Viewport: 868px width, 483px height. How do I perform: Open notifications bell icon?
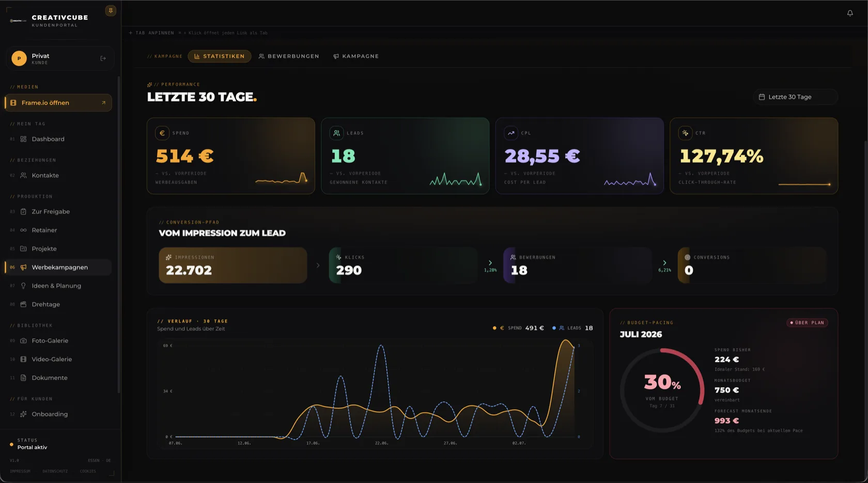pos(850,13)
